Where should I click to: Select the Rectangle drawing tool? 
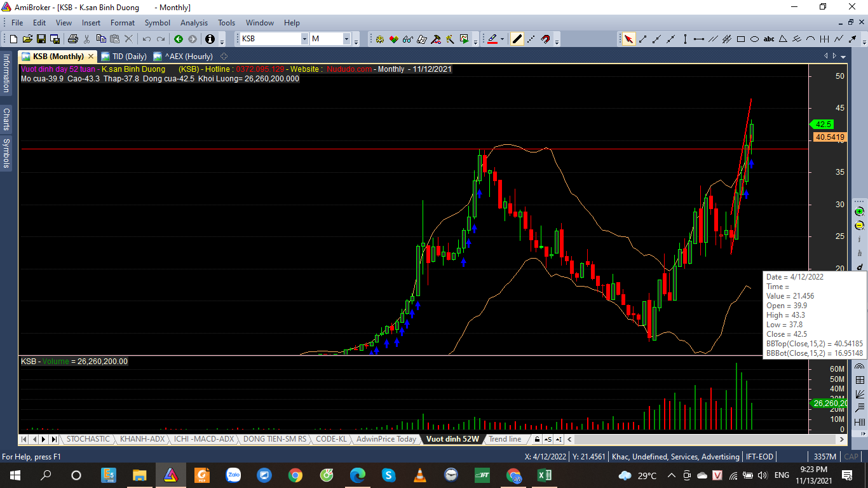click(741, 39)
